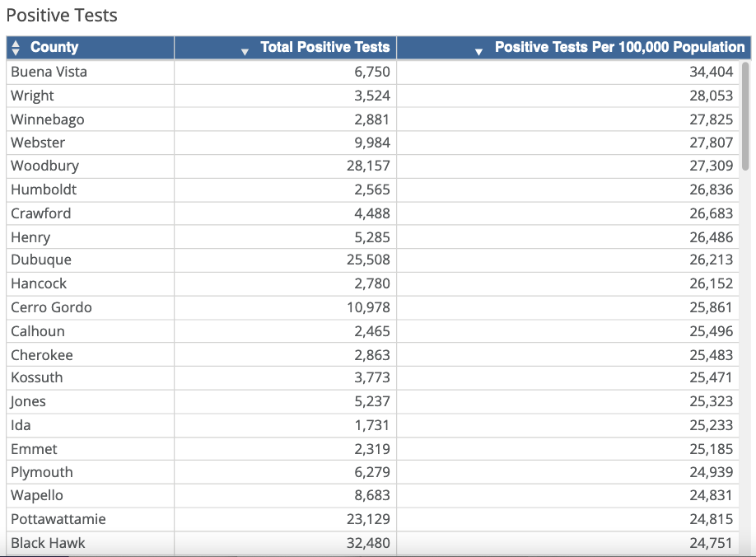Click the Positive Tests section title

(62, 16)
